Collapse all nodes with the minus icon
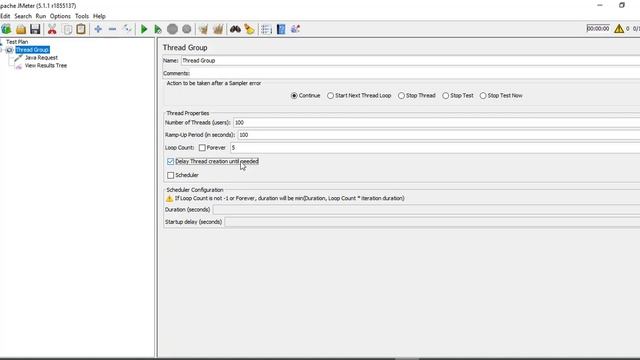The width and height of the screenshot is (640, 360). [112, 29]
